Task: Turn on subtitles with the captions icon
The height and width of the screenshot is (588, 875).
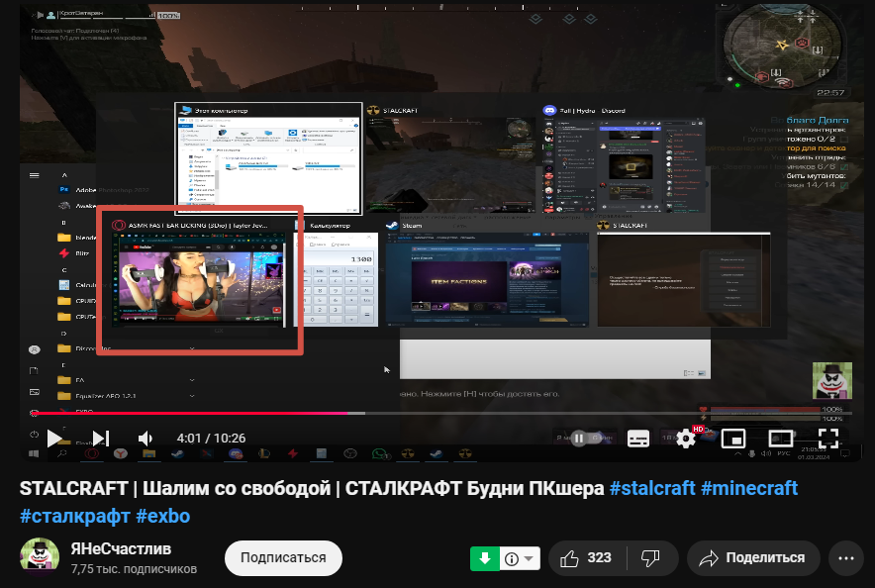Action: point(637,439)
